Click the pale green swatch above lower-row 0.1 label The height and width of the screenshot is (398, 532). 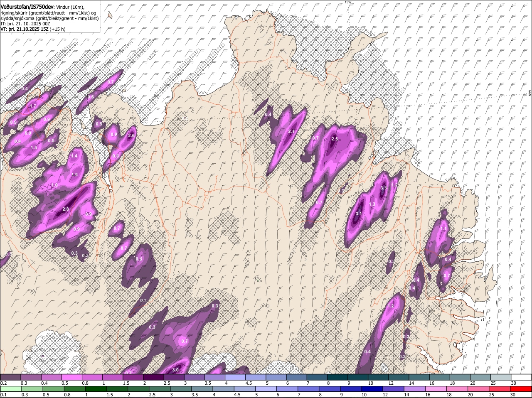coord(11,389)
